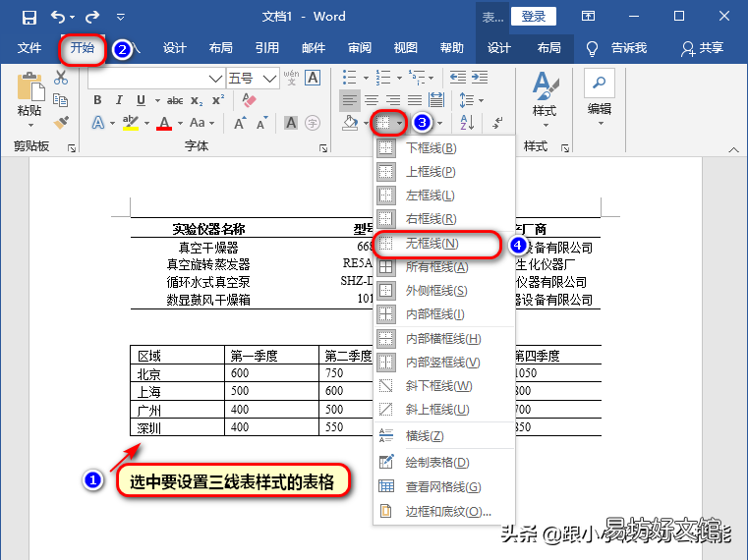Screen dimensions: 748x560
Task: Click the Decrease Indent icon
Action: click(x=458, y=78)
